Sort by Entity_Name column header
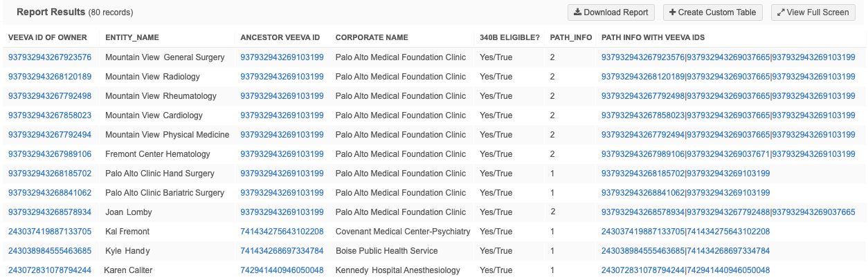This screenshot has width=868, height=280. (132, 37)
